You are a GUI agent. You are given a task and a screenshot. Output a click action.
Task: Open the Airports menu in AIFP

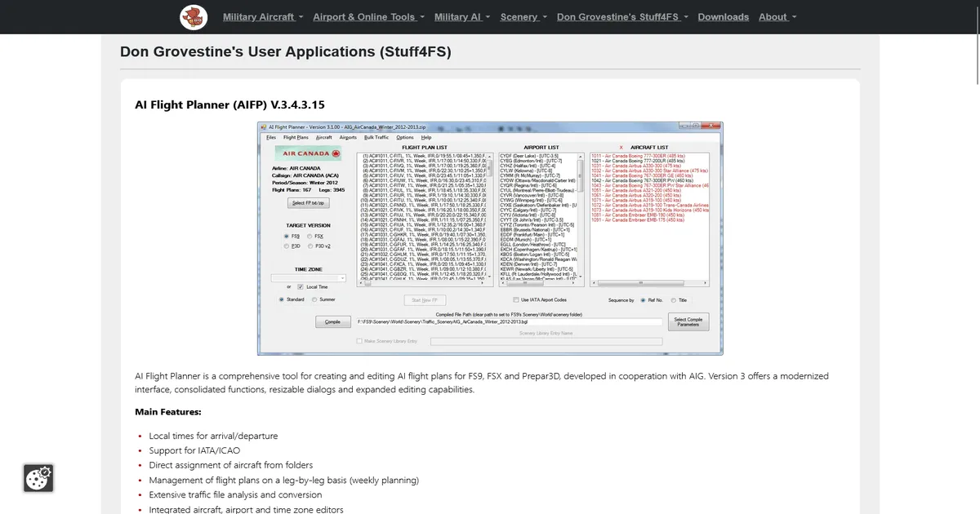click(x=348, y=137)
